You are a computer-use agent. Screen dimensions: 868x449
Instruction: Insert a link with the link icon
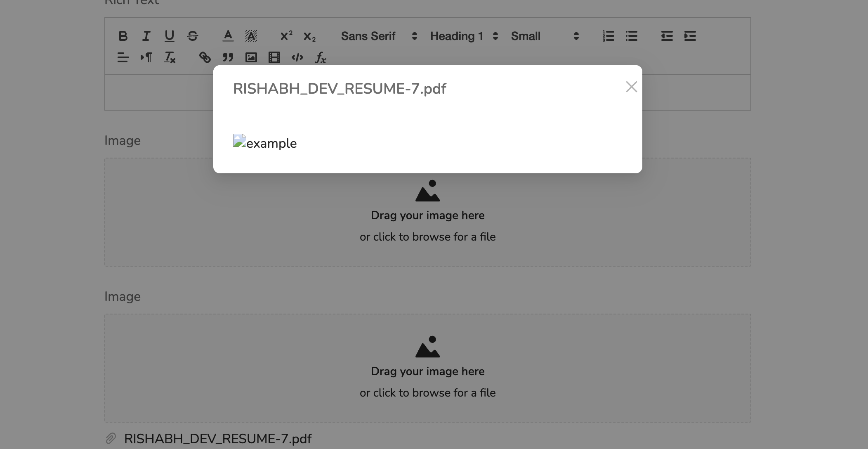coord(205,57)
